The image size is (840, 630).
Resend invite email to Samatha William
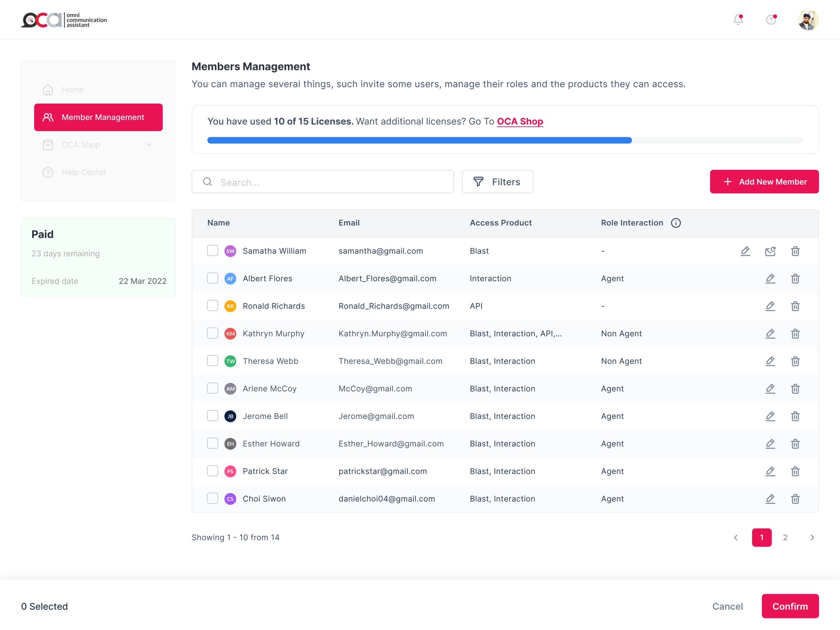click(770, 251)
